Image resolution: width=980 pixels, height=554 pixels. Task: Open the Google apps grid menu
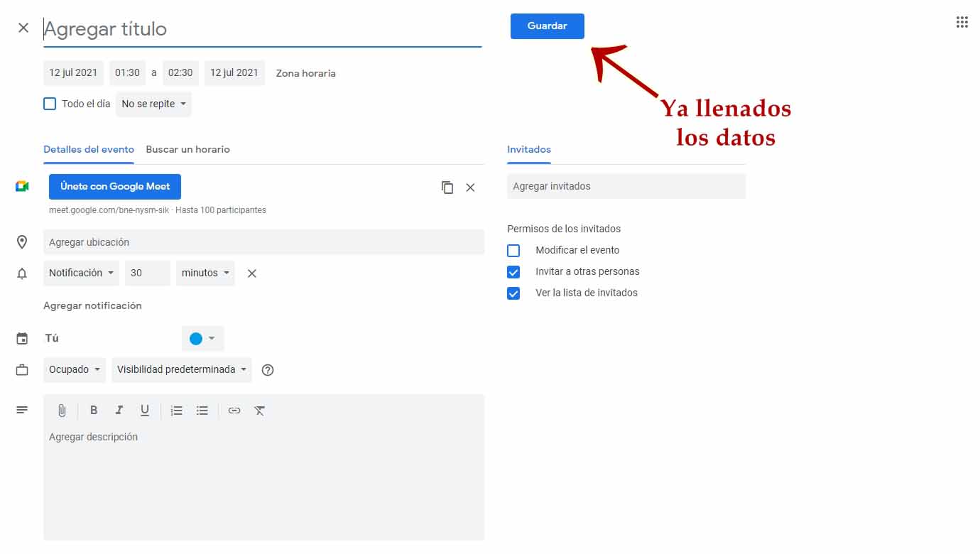(962, 22)
